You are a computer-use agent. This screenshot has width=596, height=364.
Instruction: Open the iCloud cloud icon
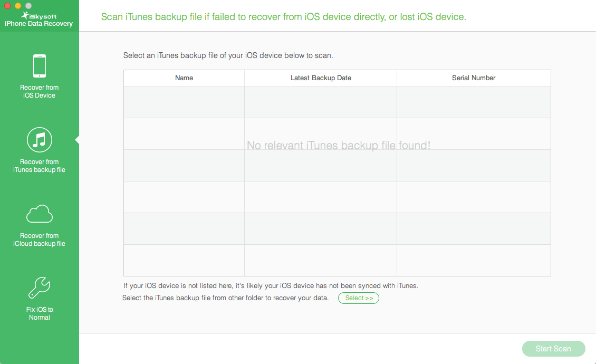coord(40,214)
